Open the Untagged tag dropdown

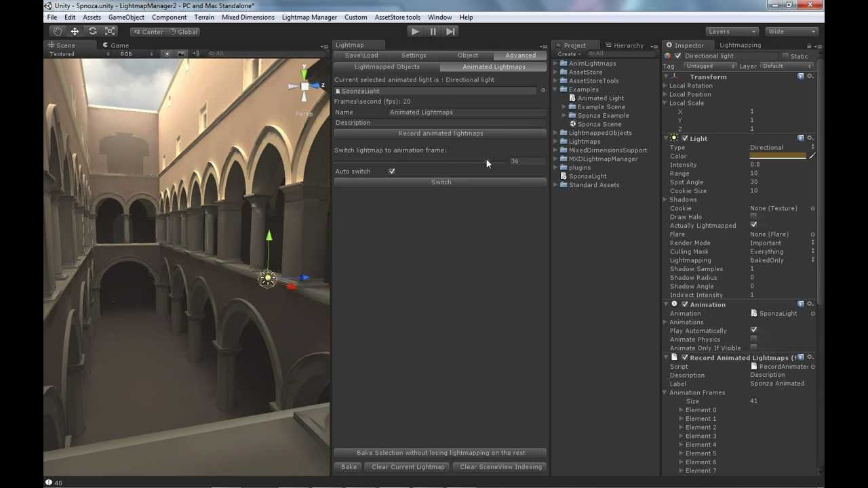click(x=709, y=66)
